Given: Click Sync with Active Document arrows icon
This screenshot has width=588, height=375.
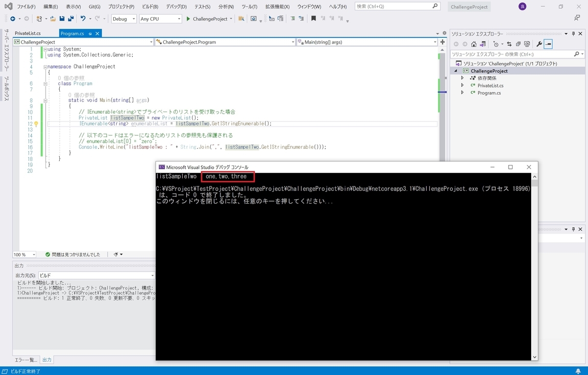Looking at the screenshot, I should (509, 44).
